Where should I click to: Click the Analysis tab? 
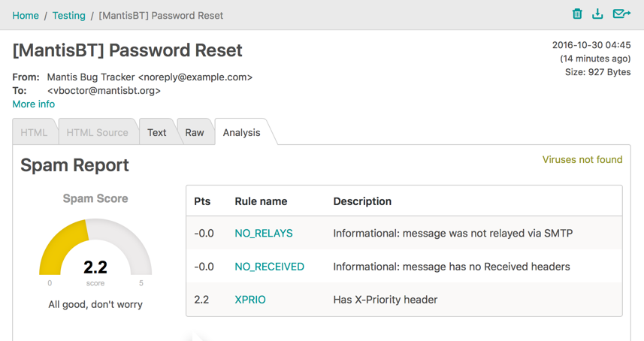point(241,132)
